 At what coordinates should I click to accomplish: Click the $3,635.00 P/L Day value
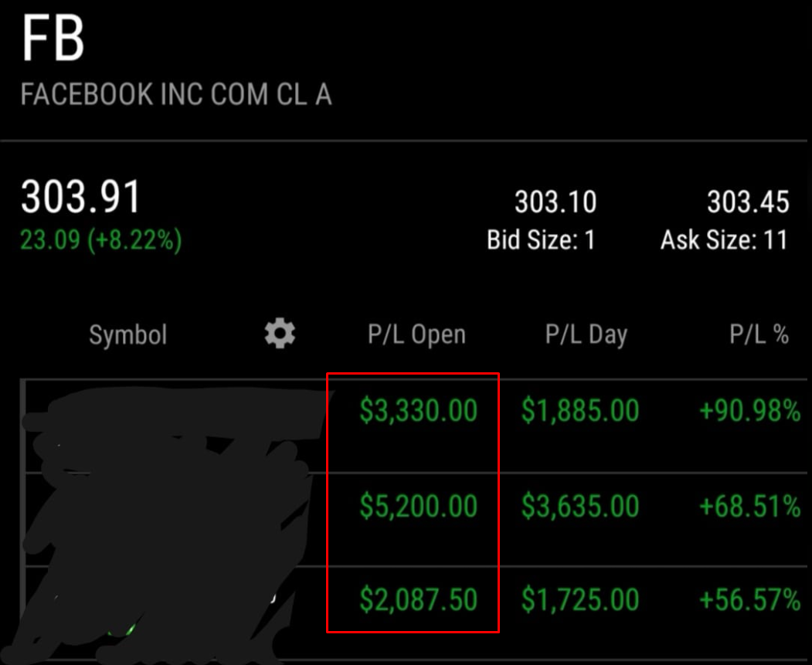coord(580,506)
